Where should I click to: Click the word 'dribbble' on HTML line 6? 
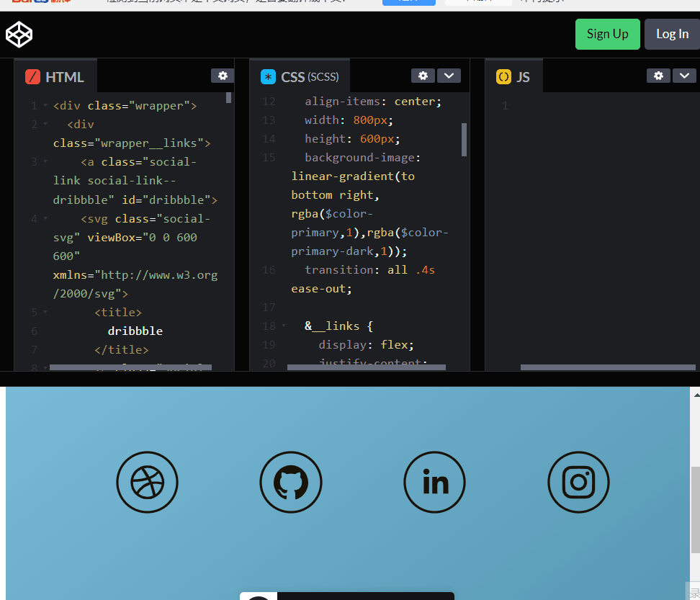[x=135, y=331]
